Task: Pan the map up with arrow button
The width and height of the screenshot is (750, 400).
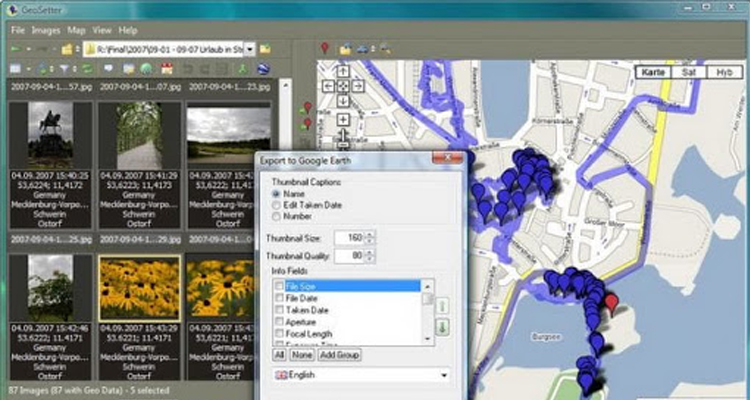Action: [x=343, y=71]
